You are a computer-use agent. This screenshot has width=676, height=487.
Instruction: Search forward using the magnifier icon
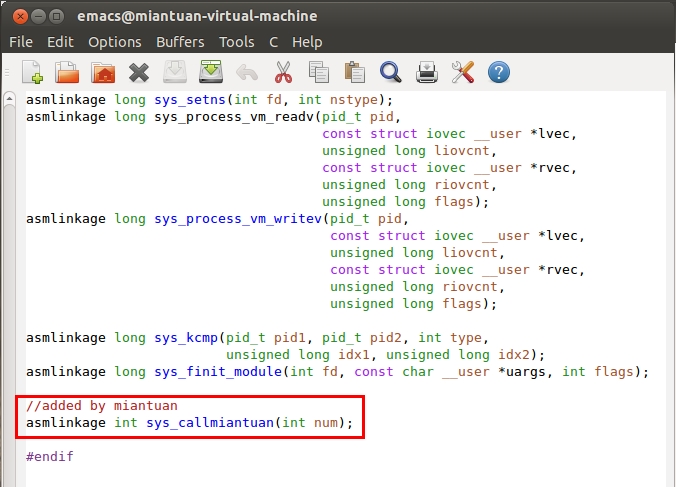point(391,72)
